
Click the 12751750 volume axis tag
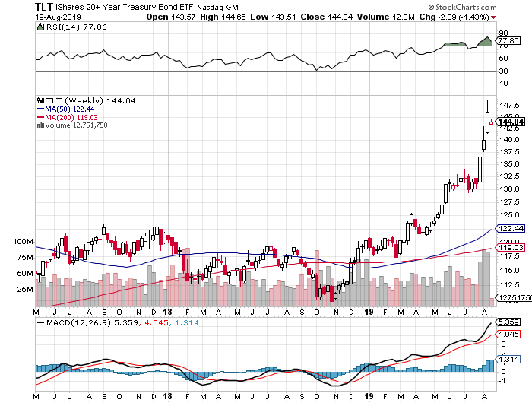(x=514, y=298)
